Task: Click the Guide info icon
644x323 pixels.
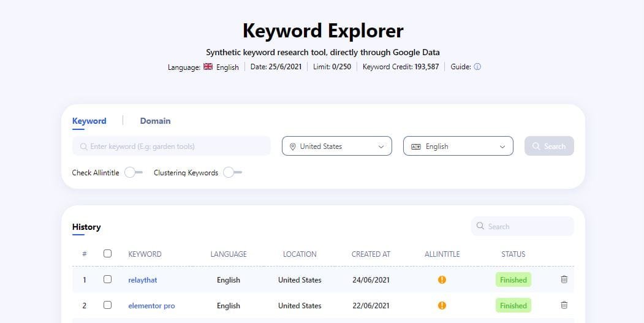Action: (477, 67)
